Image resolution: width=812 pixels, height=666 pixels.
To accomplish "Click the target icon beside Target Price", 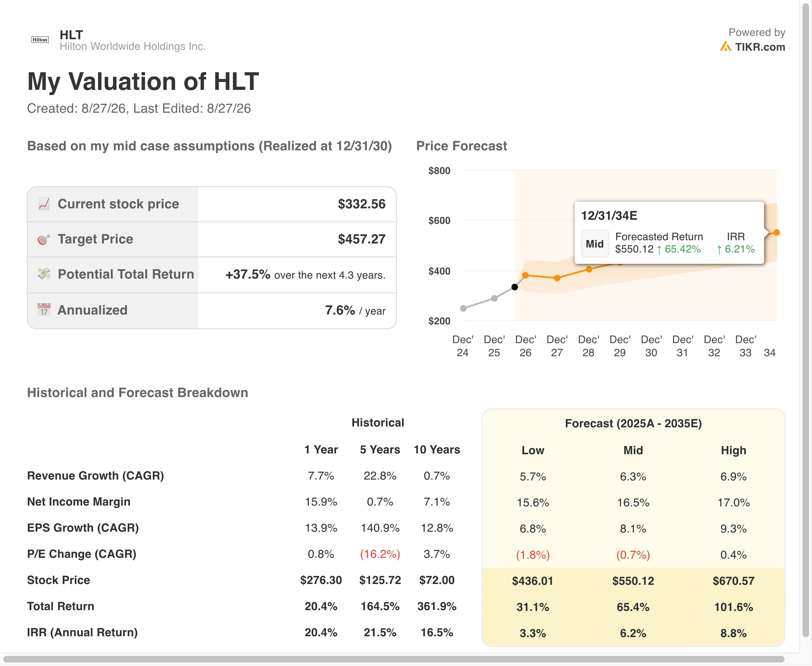I will click(44, 239).
